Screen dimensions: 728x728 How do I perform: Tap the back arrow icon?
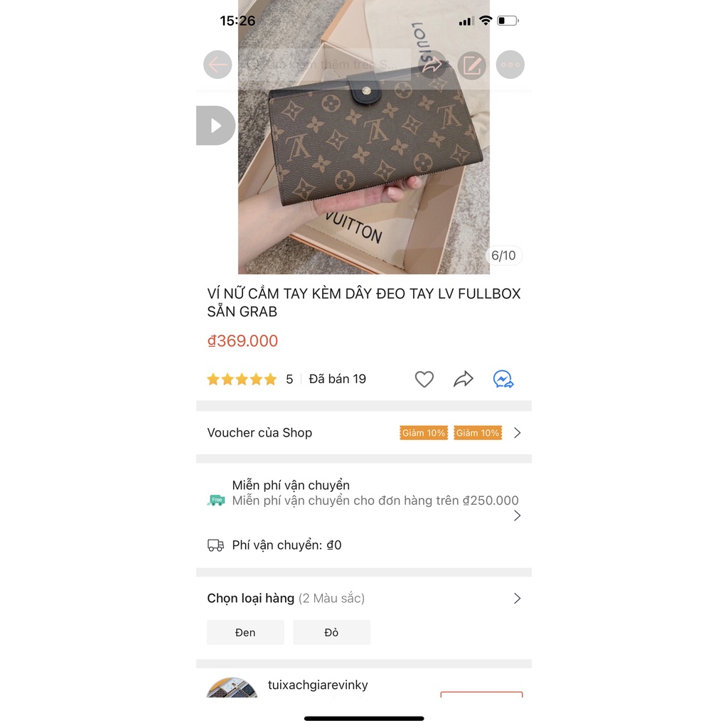click(x=218, y=65)
